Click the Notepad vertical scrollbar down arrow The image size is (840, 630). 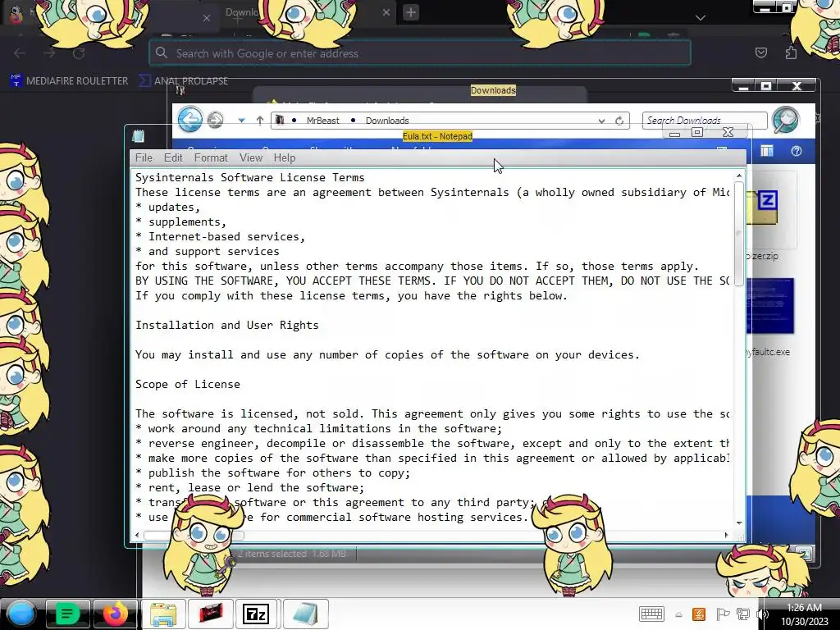point(739,523)
